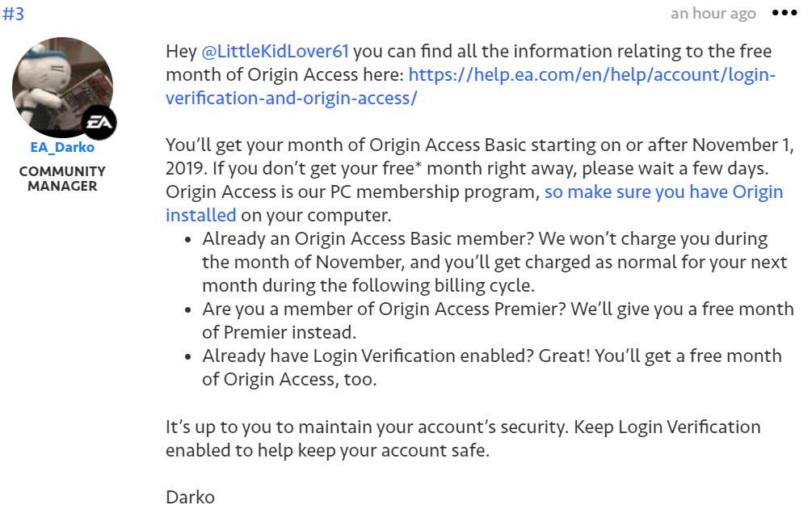The image size is (812, 522).
Task: Click the EA_Darko username link
Action: [x=62, y=148]
